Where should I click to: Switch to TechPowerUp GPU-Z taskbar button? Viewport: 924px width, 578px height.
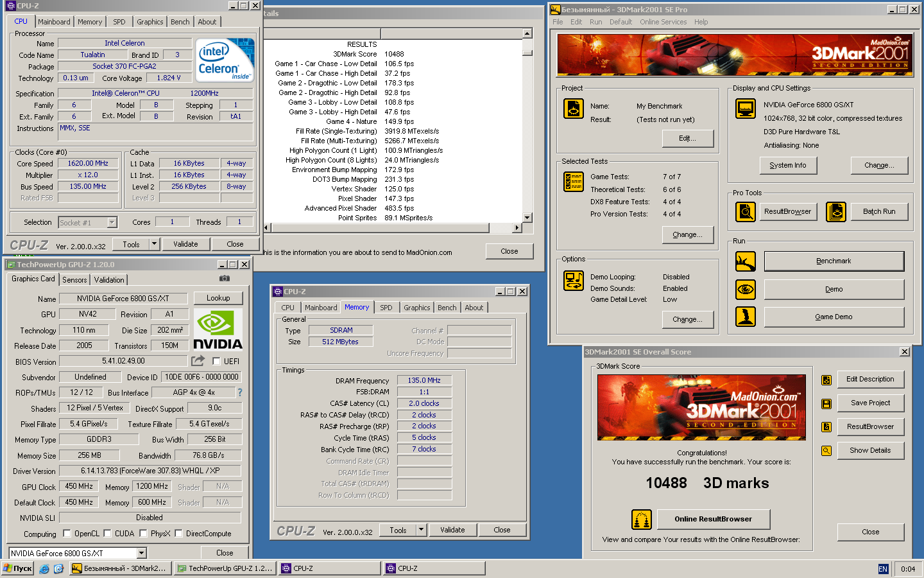[x=225, y=568]
